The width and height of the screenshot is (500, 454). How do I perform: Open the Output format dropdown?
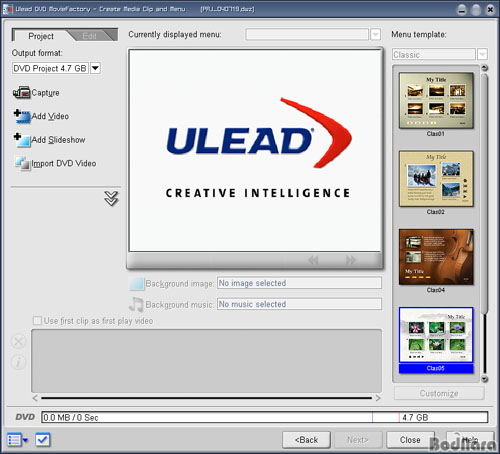pos(95,68)
